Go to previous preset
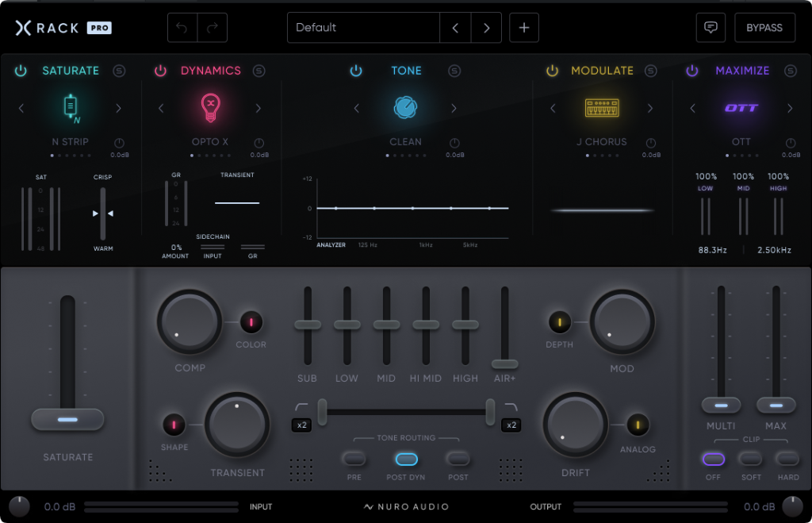The height and width of the screenshot is (523, 812). click(x=455, y=28)
